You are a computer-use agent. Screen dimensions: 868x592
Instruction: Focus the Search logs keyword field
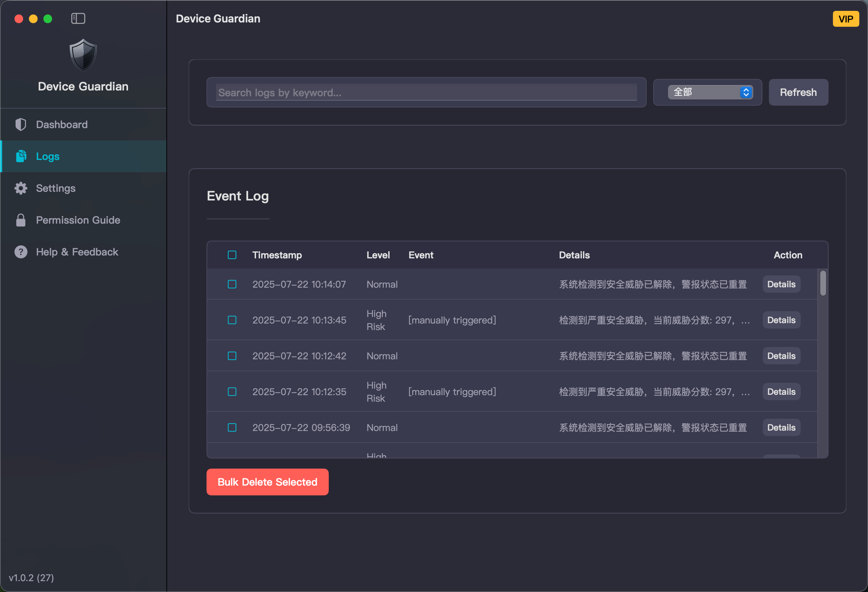pyautogui.click(x=426, y=92)
